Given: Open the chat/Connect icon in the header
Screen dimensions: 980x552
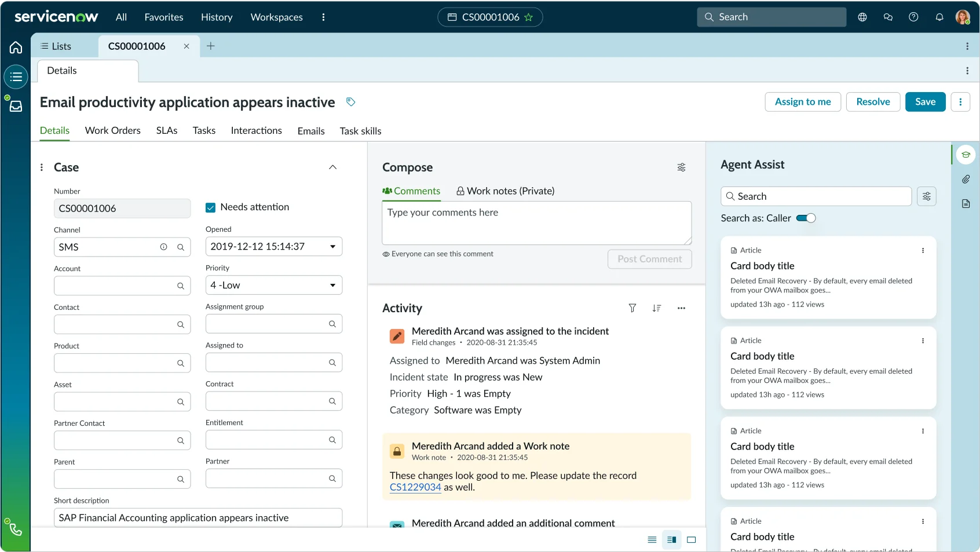Looking at the screenshot, I should [x=888, y=17].
